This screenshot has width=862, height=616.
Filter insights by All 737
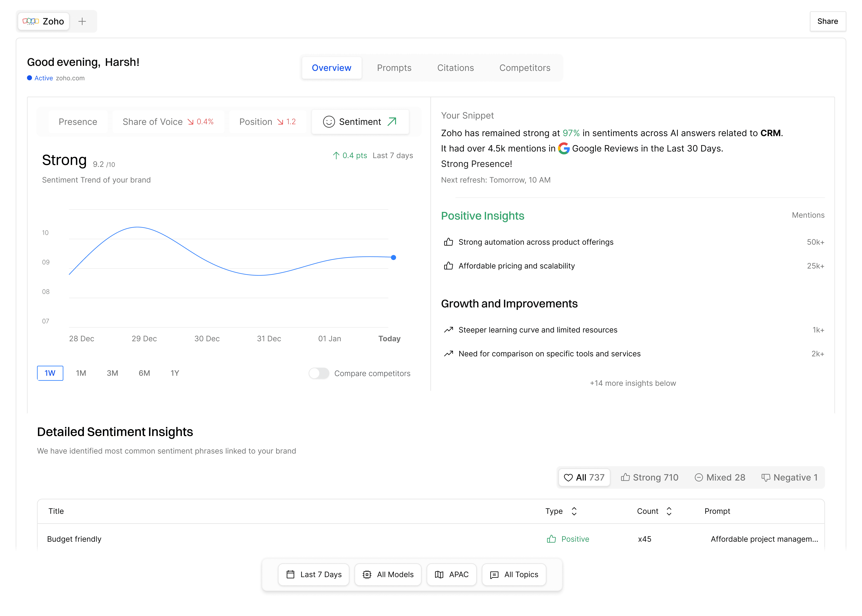pyautogui.click(x=584, y=478)
